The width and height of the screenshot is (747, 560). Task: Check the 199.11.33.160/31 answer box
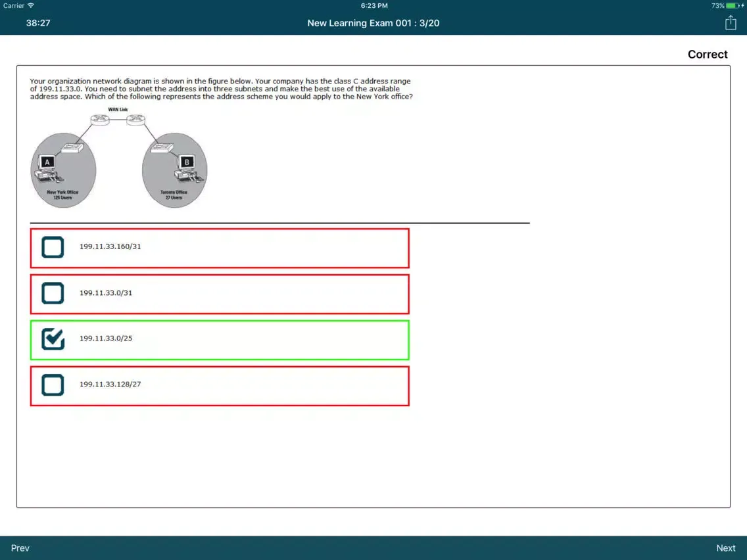pos(53,247)
